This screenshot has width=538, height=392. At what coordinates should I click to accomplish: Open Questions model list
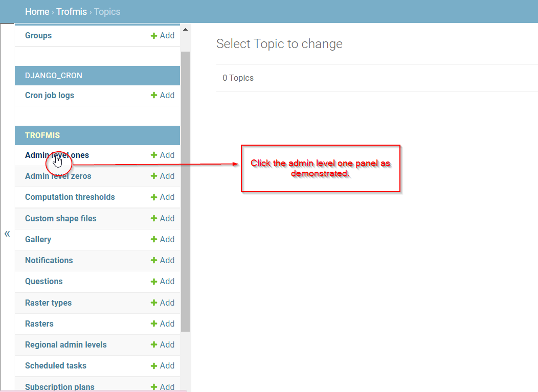click(x=44, y=282)
